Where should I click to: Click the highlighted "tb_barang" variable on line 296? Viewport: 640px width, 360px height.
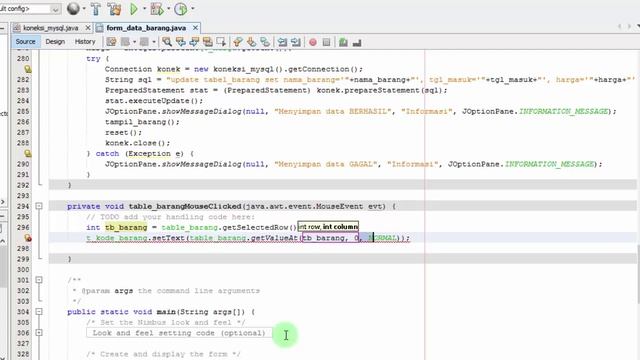(126, 227)
